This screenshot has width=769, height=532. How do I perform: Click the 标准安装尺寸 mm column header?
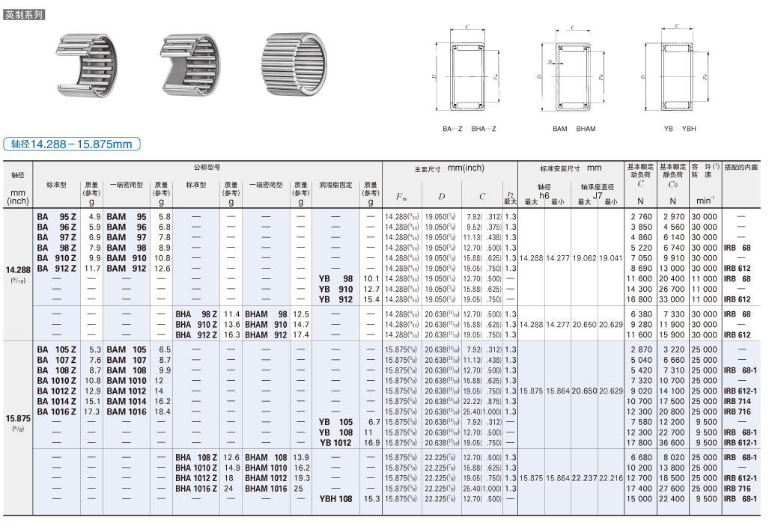[x=571, y=168]
